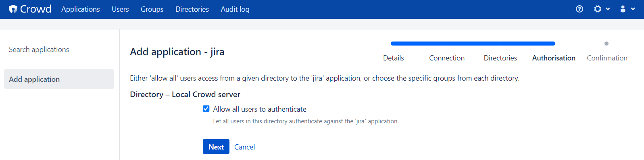Click the 'Let all users in this directory' hint
Viewport: 644px width, 160px height.
coord(306,121)
